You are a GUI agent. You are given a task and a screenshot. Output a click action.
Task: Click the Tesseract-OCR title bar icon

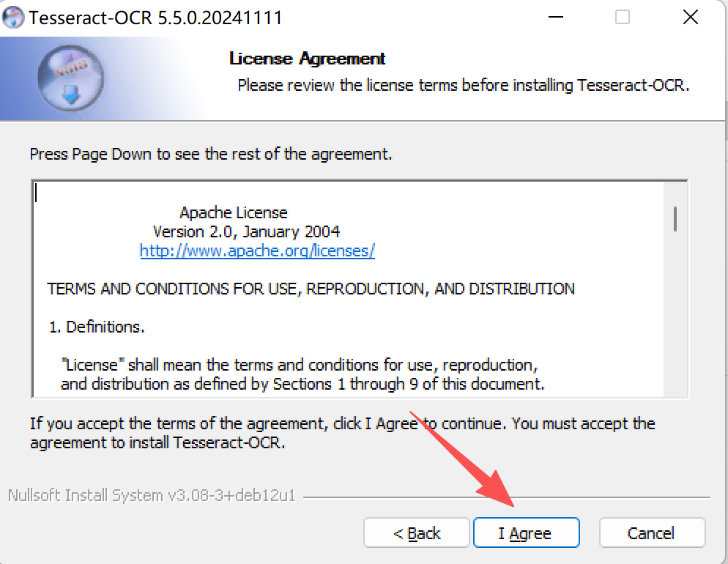click(x=14, y=18)
